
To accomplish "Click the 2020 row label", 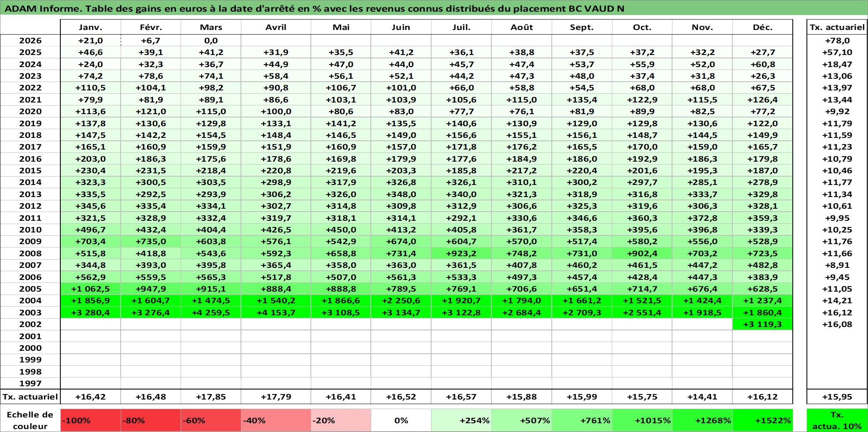I will tap(30, 111).
